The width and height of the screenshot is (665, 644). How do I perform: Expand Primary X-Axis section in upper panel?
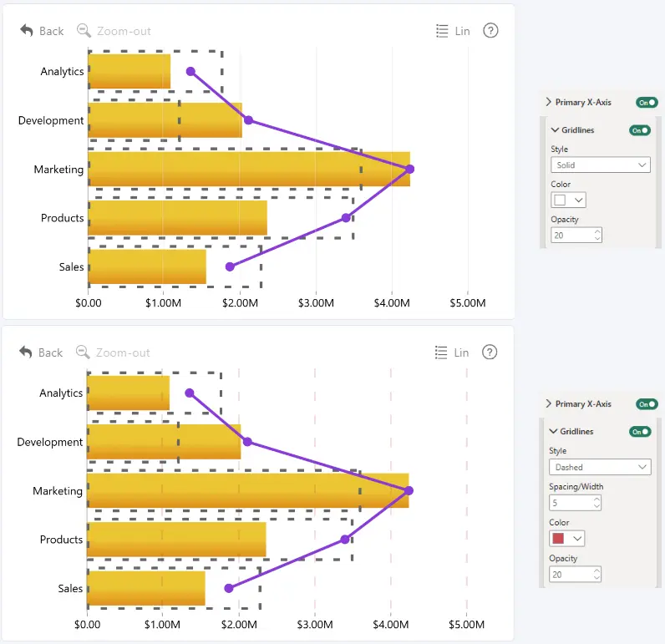(548, 102)
